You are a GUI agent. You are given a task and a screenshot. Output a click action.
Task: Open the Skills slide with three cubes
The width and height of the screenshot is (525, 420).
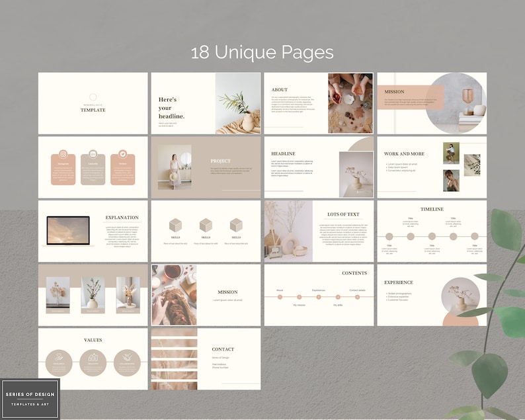pyautogui.click(x=206, y=231)
